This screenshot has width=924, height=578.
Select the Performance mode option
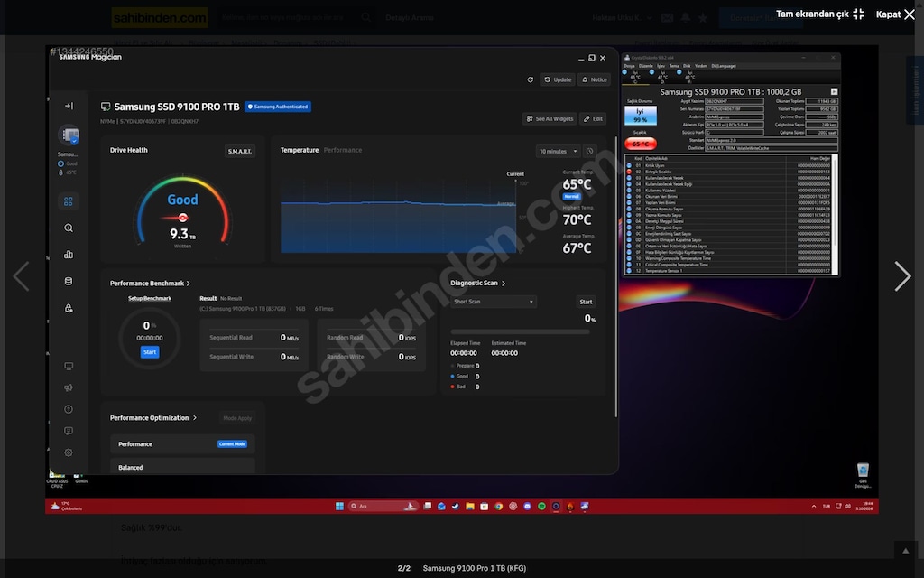click(x=182, y=444)
